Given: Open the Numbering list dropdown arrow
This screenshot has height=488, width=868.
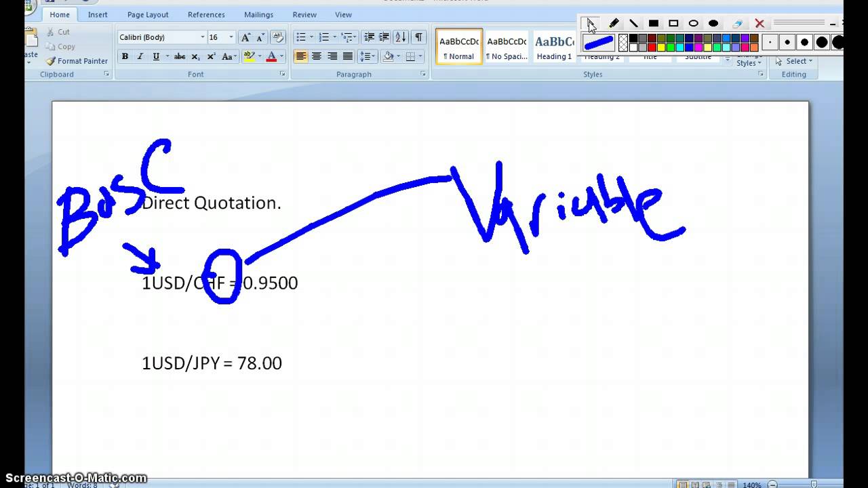Looking at the screenshot, I should click(334, 37).
